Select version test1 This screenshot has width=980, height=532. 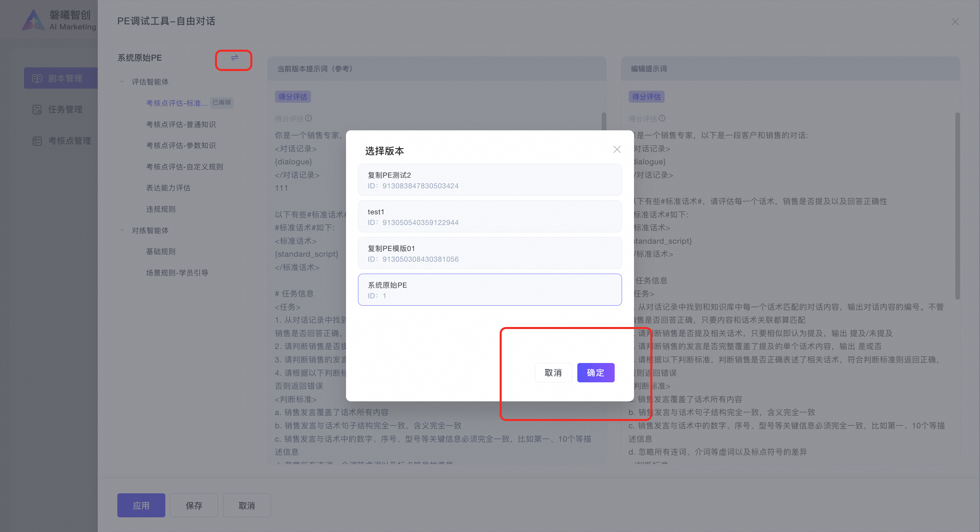[490, 217]
